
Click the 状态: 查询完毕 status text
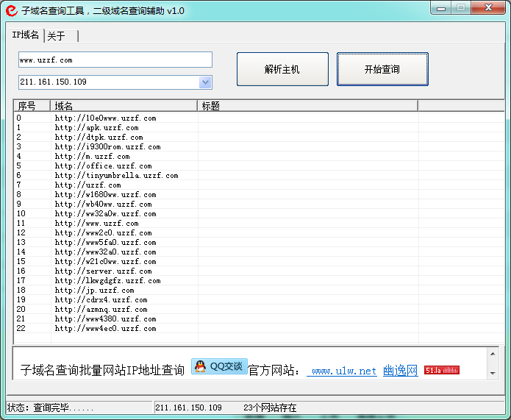click(x=50, y=407)
